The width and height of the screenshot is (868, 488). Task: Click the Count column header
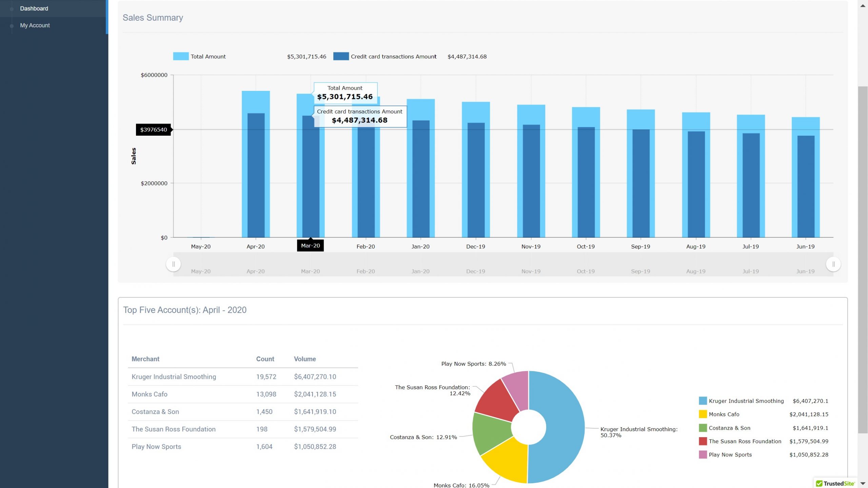265,359
